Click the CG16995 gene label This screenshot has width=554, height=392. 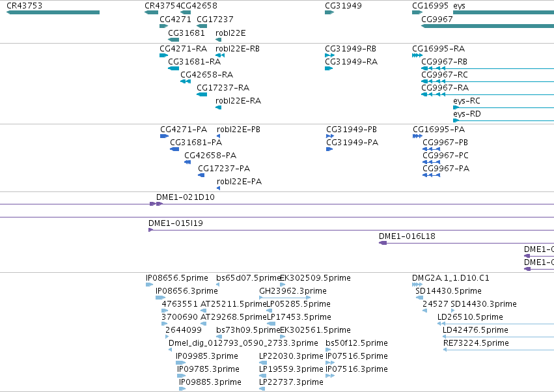click(430, 6)
